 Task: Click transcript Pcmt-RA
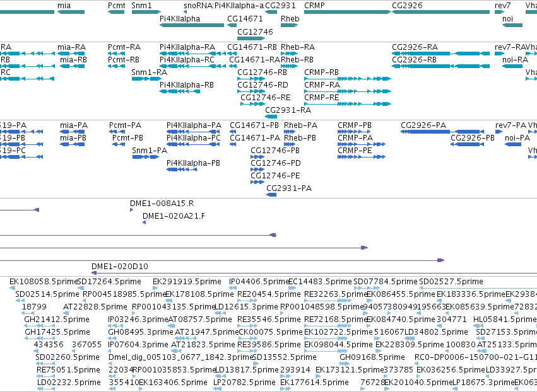coord(117,54)
